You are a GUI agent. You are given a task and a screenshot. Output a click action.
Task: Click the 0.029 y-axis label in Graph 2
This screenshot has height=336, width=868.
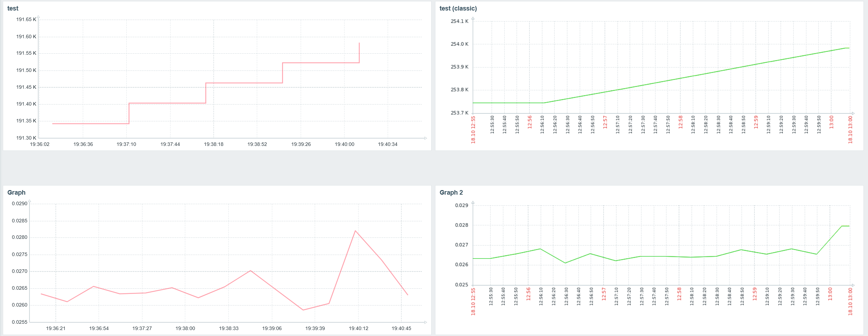tap(461, 206)
